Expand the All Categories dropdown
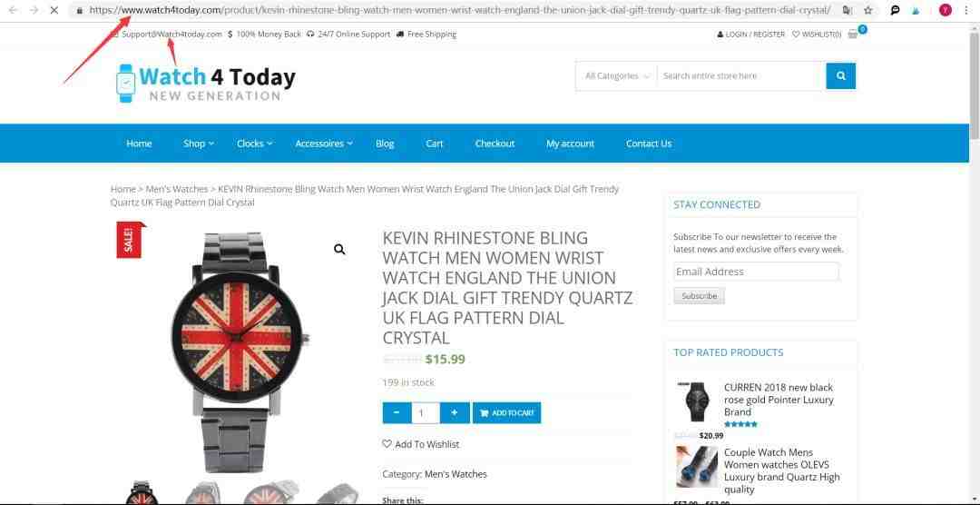 [x=616, y=75]
